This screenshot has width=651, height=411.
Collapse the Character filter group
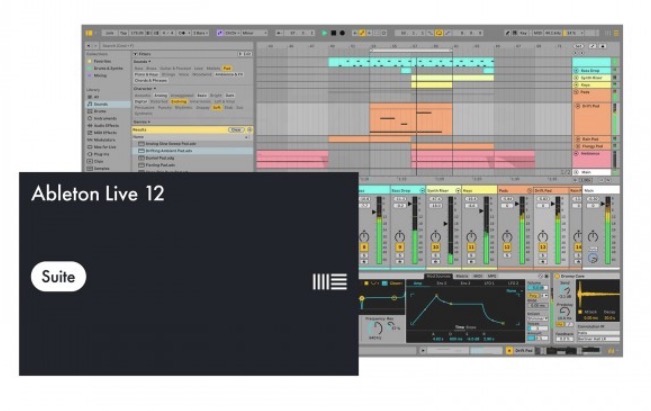coord(144,89)
